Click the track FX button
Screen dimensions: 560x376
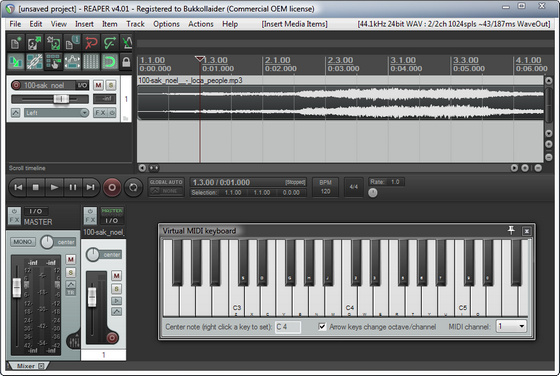[x=101, y=113]
